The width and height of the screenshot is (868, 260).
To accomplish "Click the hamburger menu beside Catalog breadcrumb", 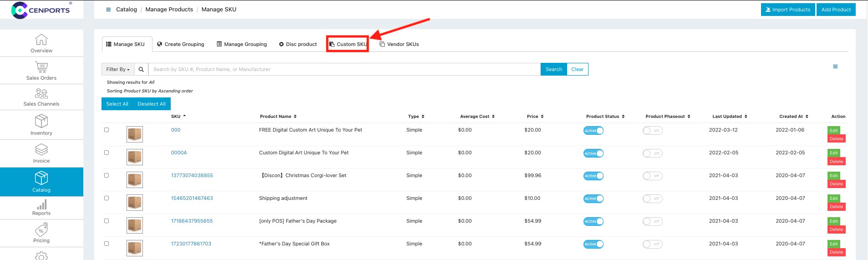I will (108, 10).
